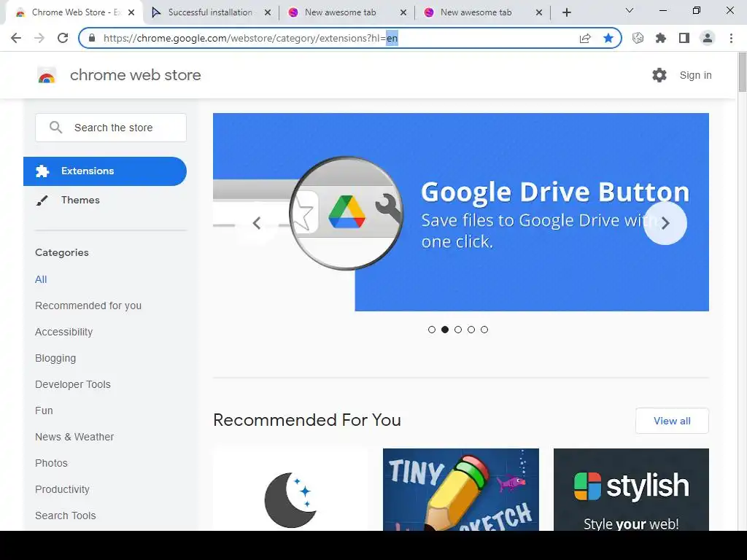Close the first New awesome tab
747x560 pixels.
click(x=403, y=12)
